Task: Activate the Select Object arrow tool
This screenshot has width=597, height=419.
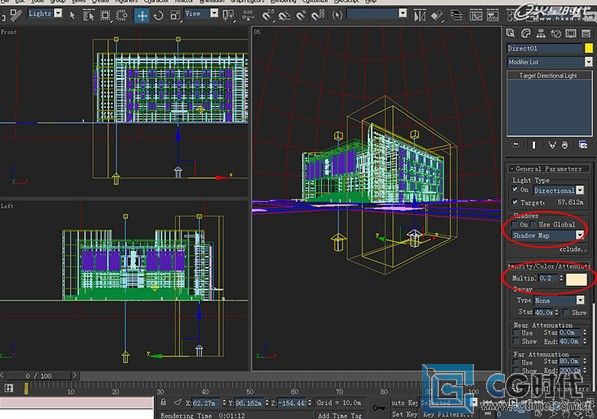Action: click(x=72, y=15)
